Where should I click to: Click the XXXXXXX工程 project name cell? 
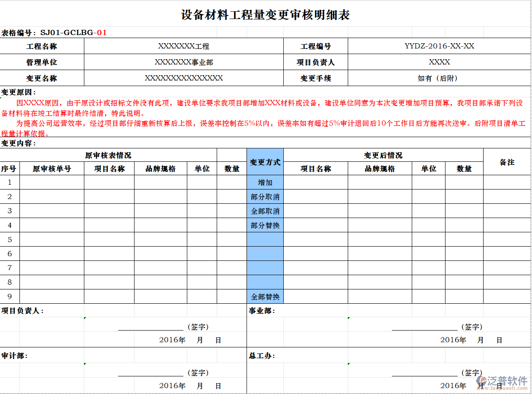[184, 46]
